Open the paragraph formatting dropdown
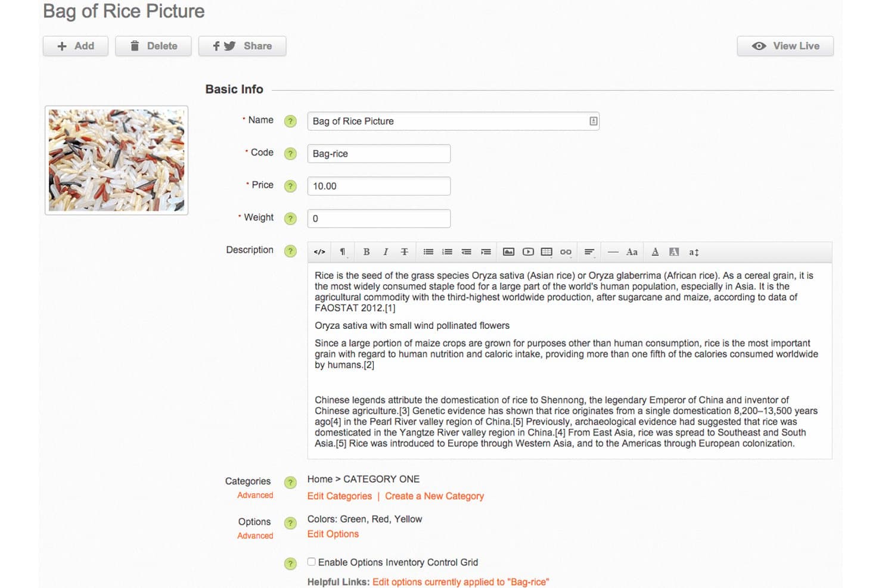 click(343, 252)
